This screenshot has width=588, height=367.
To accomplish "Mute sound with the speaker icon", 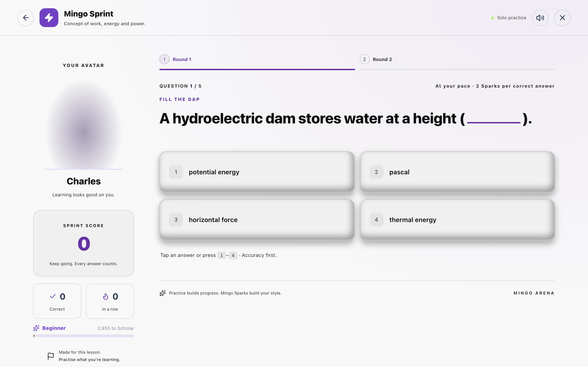I will [x=540, y=18].
